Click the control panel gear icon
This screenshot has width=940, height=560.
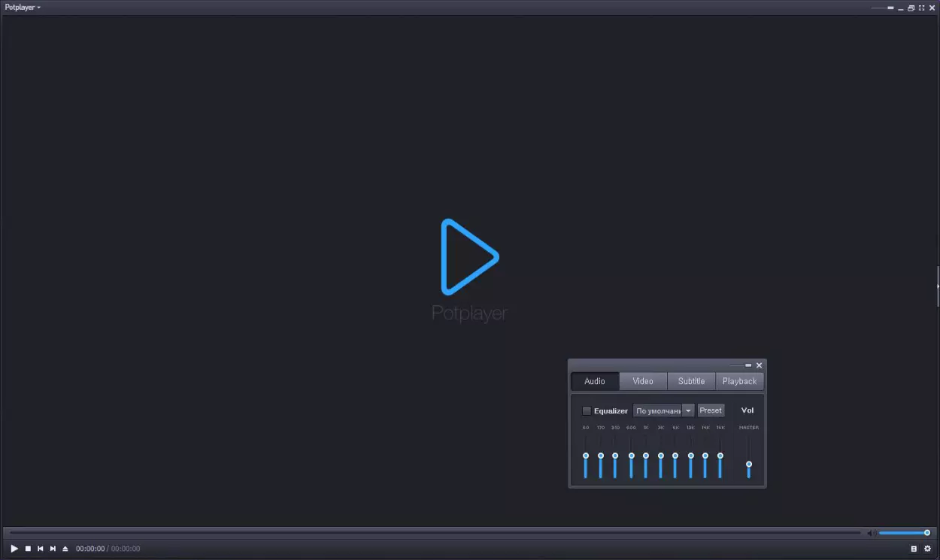coord(927,549)
